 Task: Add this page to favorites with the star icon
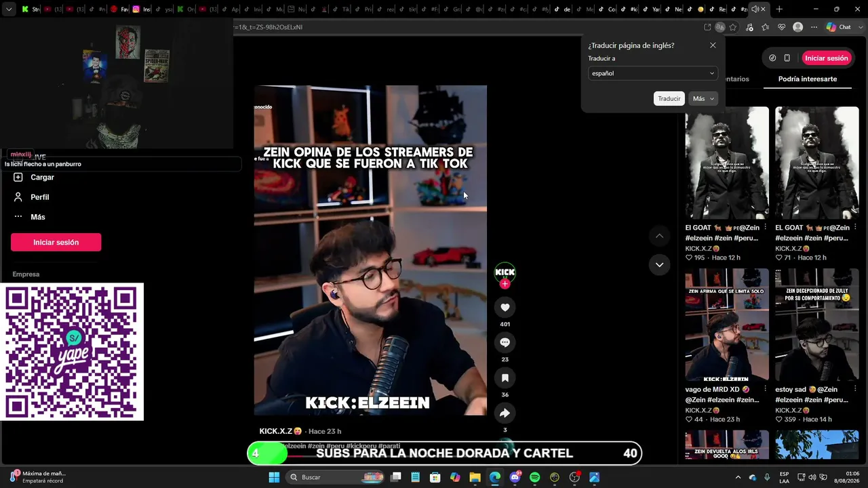point(733,27)
